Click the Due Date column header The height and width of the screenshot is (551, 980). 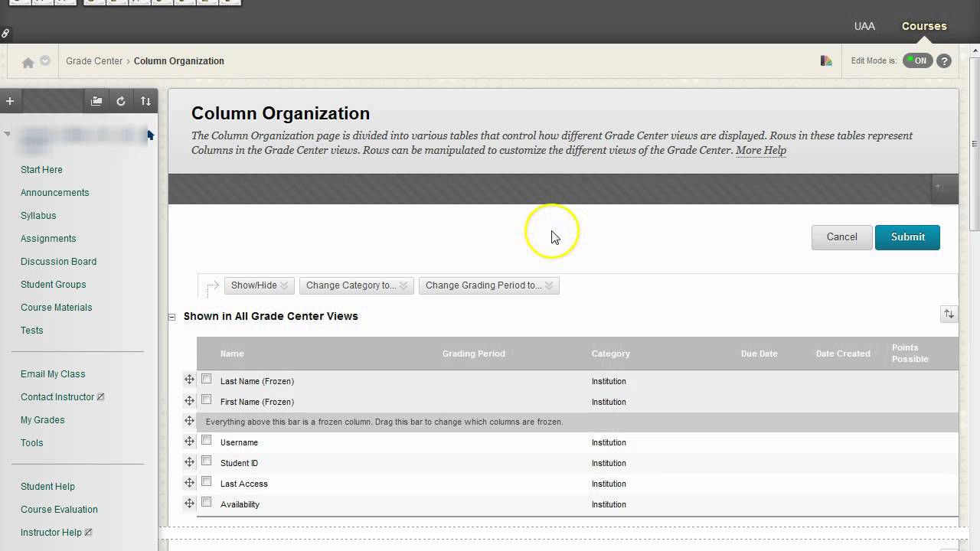pyautogui.click(x=759, y=354)
